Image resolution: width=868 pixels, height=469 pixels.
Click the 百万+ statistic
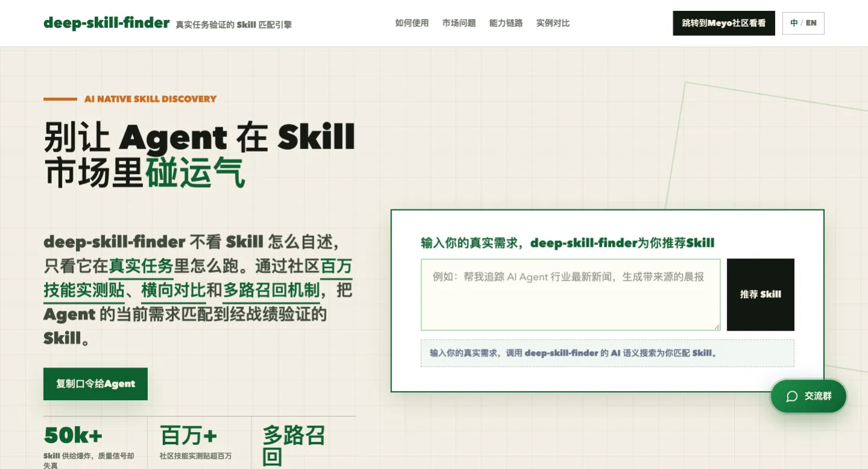click(x=188, y=435)
